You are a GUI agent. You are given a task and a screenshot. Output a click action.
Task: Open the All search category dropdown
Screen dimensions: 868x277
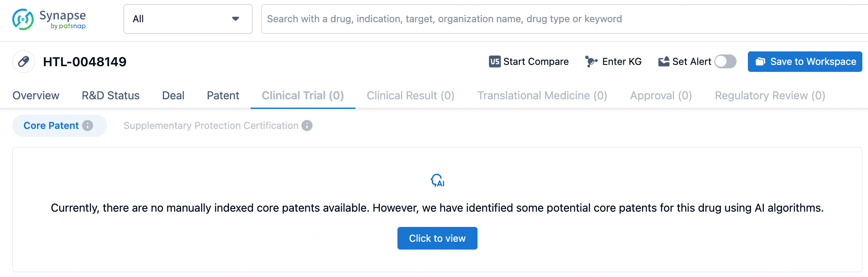click(188, 19)
